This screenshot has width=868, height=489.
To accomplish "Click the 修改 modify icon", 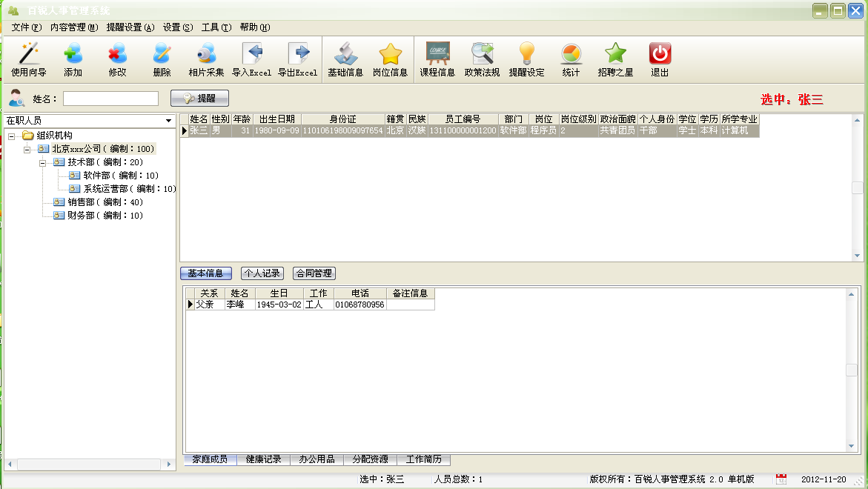I will pyautogui.click(x=117, y=59).
